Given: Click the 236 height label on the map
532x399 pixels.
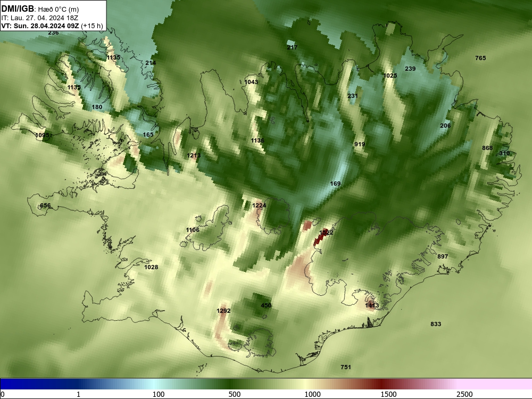Looking at the screenshot, I should (53, 33).
